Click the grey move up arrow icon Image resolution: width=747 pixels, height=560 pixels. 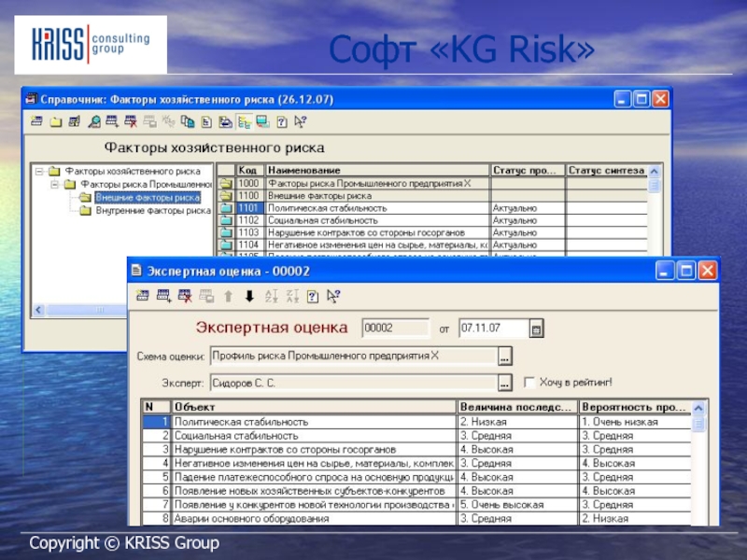(x=228, y=296)
